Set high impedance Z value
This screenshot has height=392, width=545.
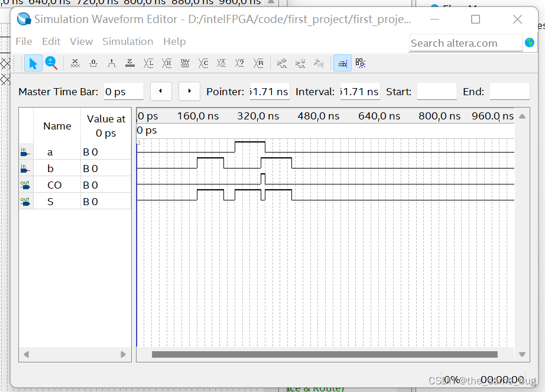(129, 63)
